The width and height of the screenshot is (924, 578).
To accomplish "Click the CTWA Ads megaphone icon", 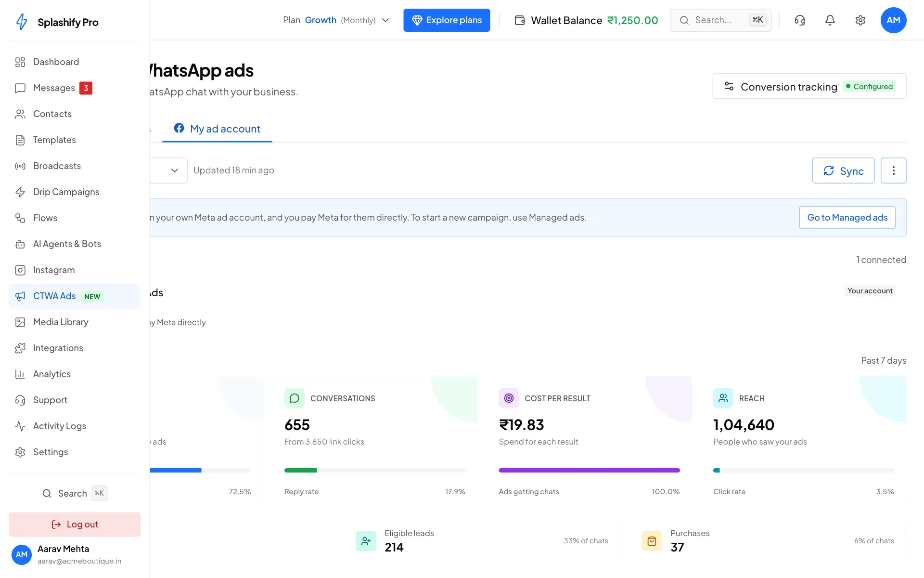I will tap(20, 296).
